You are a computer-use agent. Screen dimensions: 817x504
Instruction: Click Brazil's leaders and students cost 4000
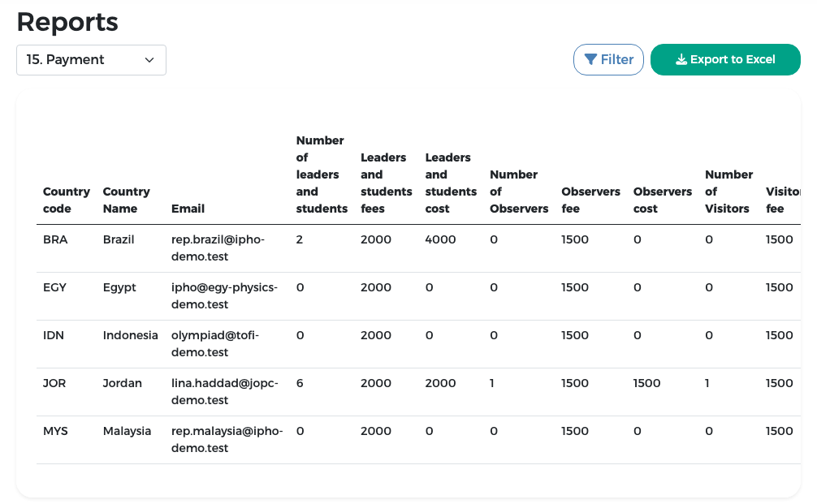coord(440,239)
